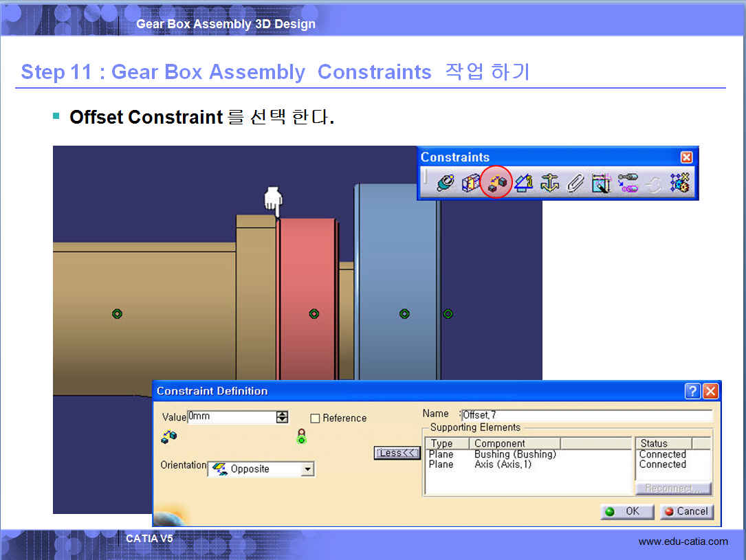Select the Quick Constraint tool
Screen dimensions: 746x560
tap(601, 183)
